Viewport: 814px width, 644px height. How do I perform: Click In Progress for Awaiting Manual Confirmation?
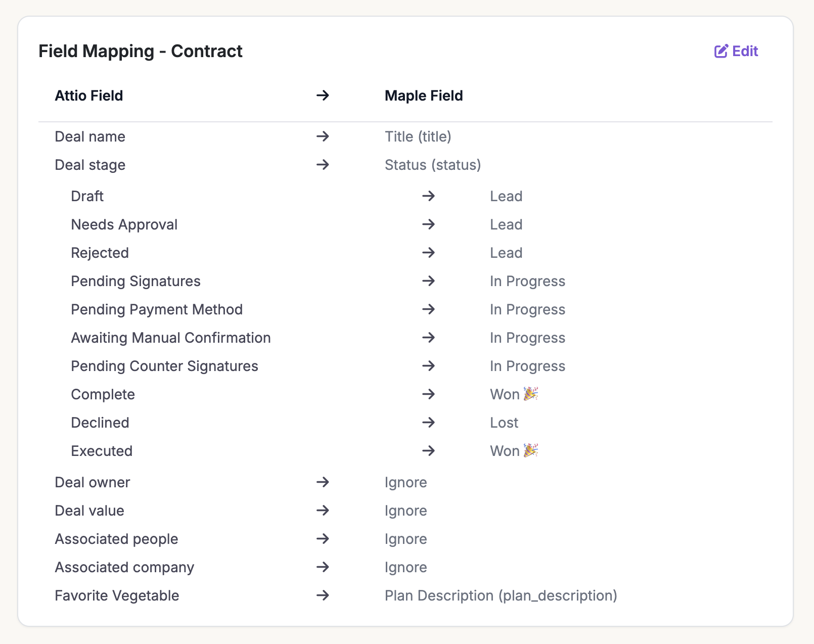(x=527, y=338)
